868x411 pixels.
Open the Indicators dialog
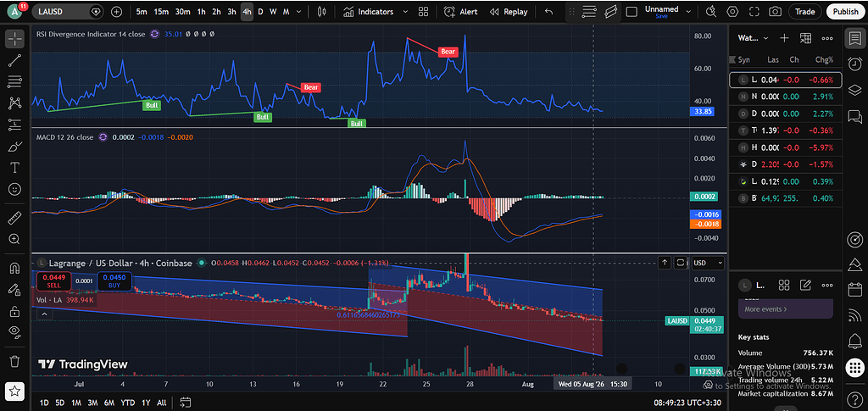369,12
